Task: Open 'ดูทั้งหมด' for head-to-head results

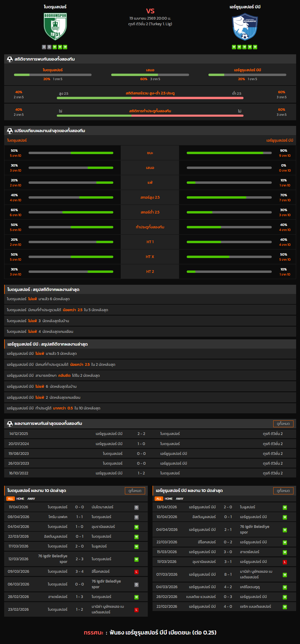Action: pos(283,424)
